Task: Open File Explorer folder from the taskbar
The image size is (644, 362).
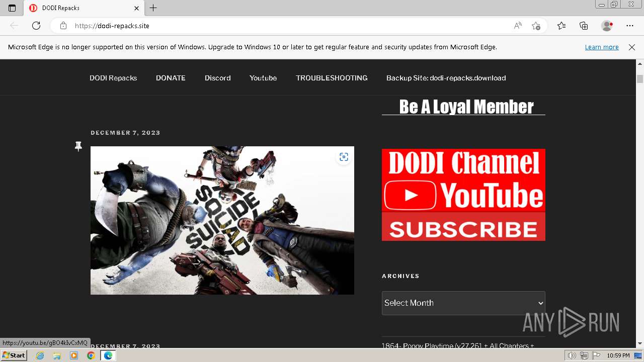Action: pyautogui.click(x=57, y=355)
